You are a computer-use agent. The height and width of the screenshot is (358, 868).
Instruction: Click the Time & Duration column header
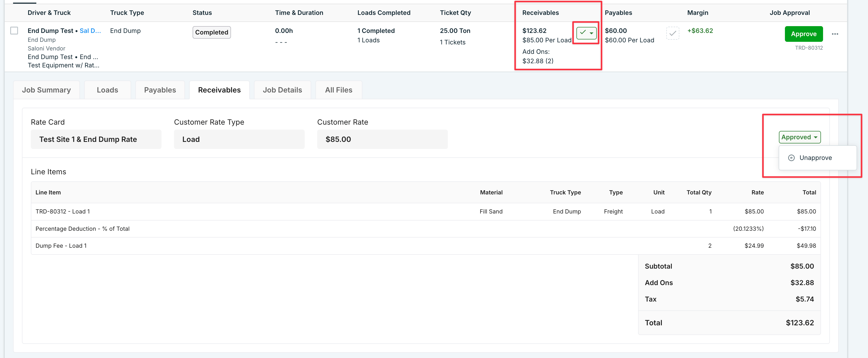pos(299,13)
